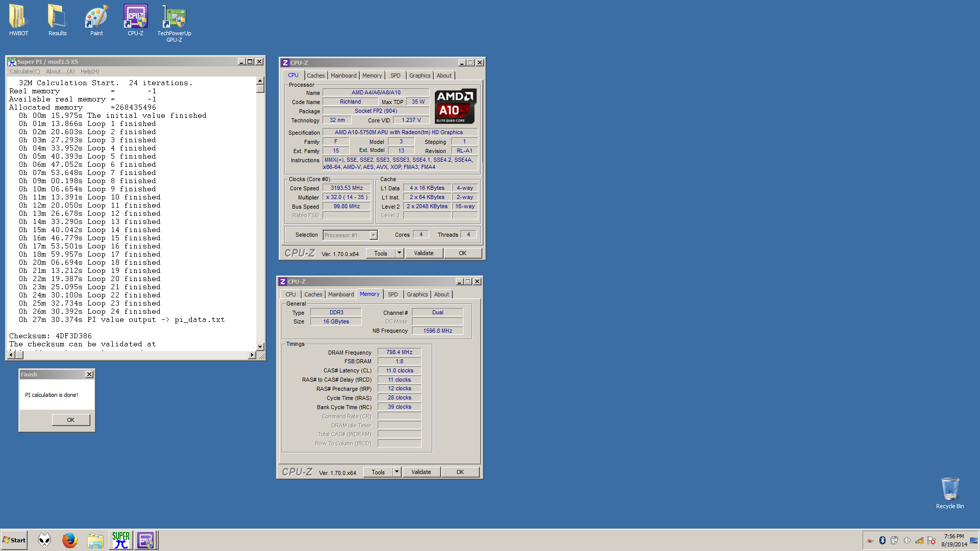Select About tab in upper CPU-Z
This screenshot has height=551, width=980.
pos(444,76)
